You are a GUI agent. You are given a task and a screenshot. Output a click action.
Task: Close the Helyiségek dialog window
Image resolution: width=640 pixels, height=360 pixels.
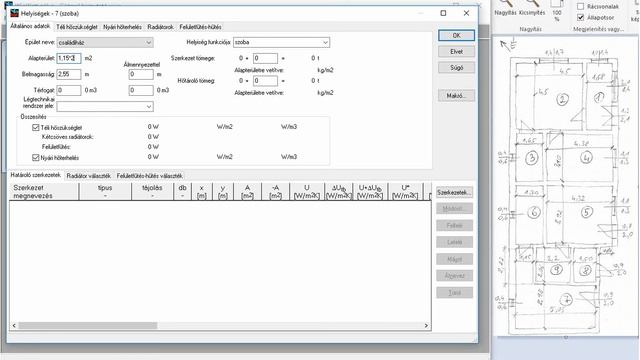466,13
